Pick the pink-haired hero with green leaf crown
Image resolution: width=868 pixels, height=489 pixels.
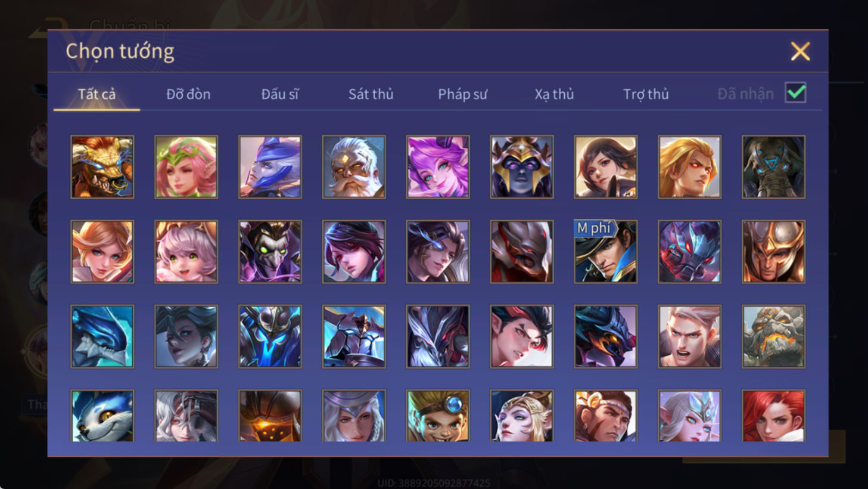click(186, 167)
